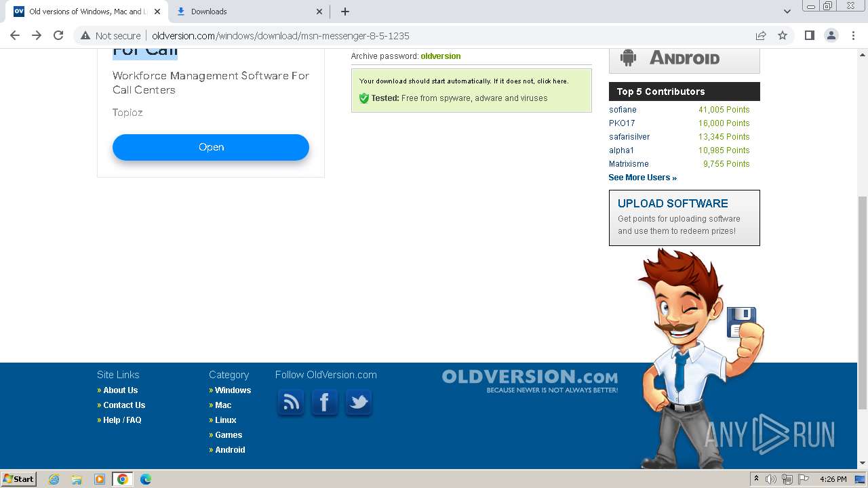Image resolution: width=868 pixels, height=488 pixels.
Task: Select the Mac category link
Action: (223, 405)
